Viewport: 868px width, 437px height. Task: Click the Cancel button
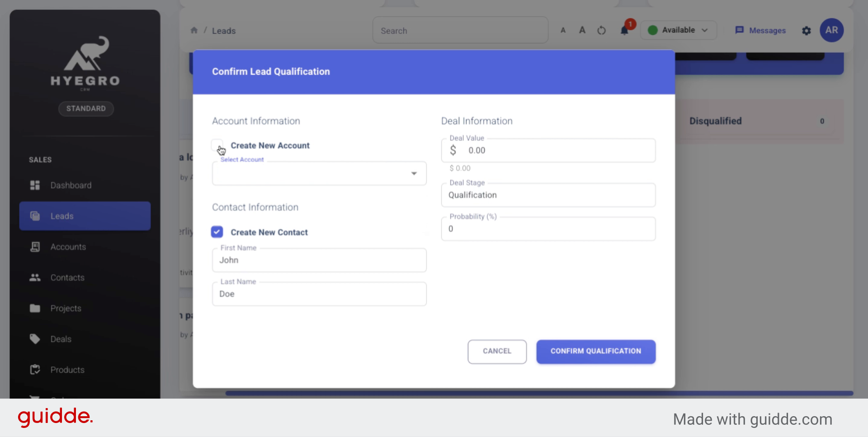pos(497,351)
